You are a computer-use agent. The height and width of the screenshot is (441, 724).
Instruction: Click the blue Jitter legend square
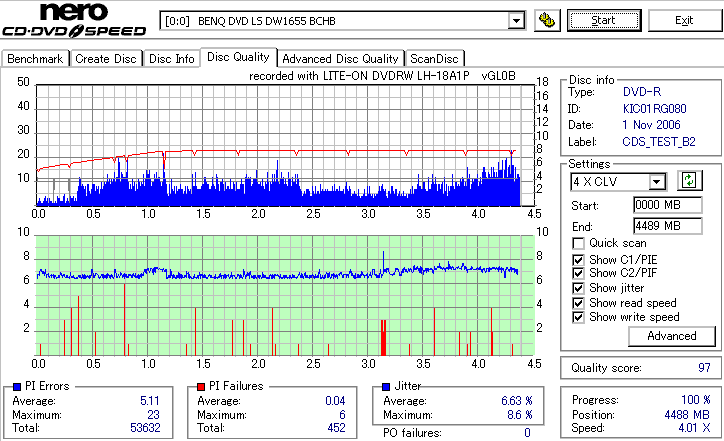click(x=386, y=386)
